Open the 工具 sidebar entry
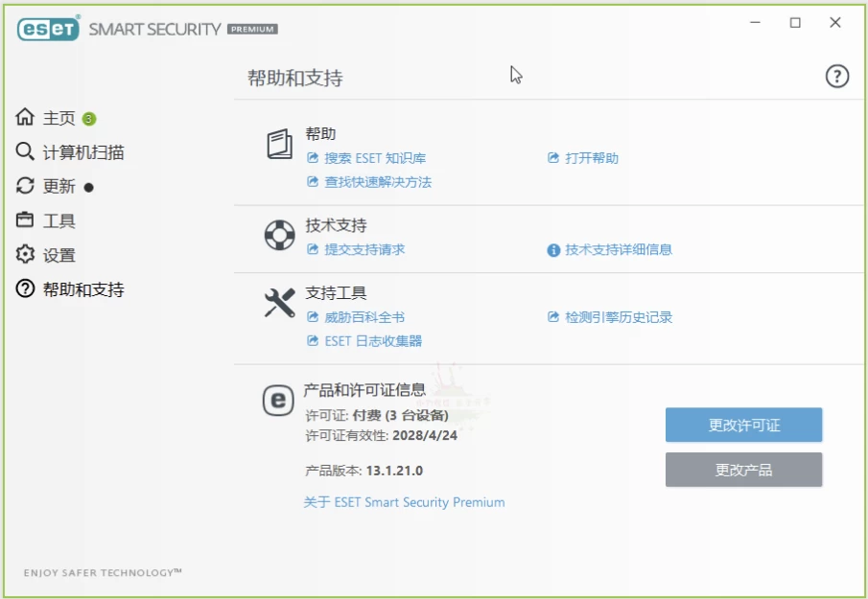The width and height of the screenshot is (868, 599). tap(55, 220)
